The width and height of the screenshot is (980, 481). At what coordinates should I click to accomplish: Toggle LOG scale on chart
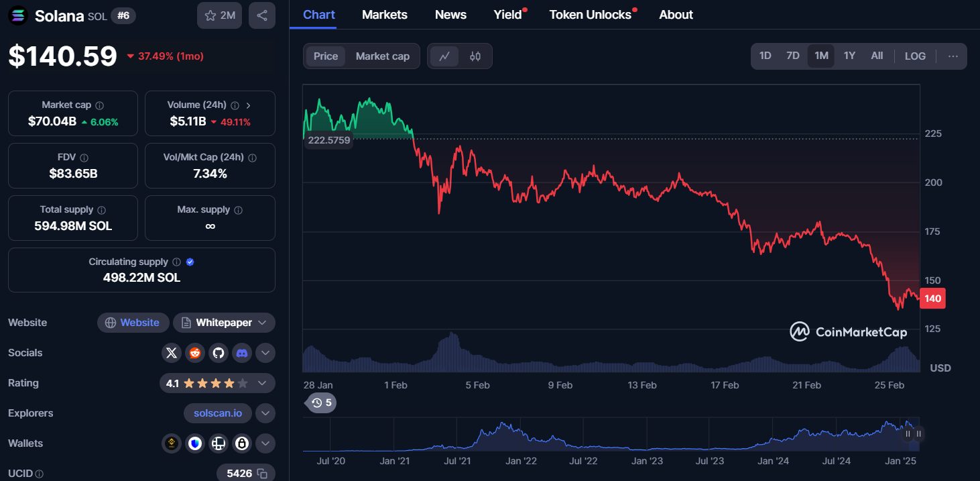point(915,56)
